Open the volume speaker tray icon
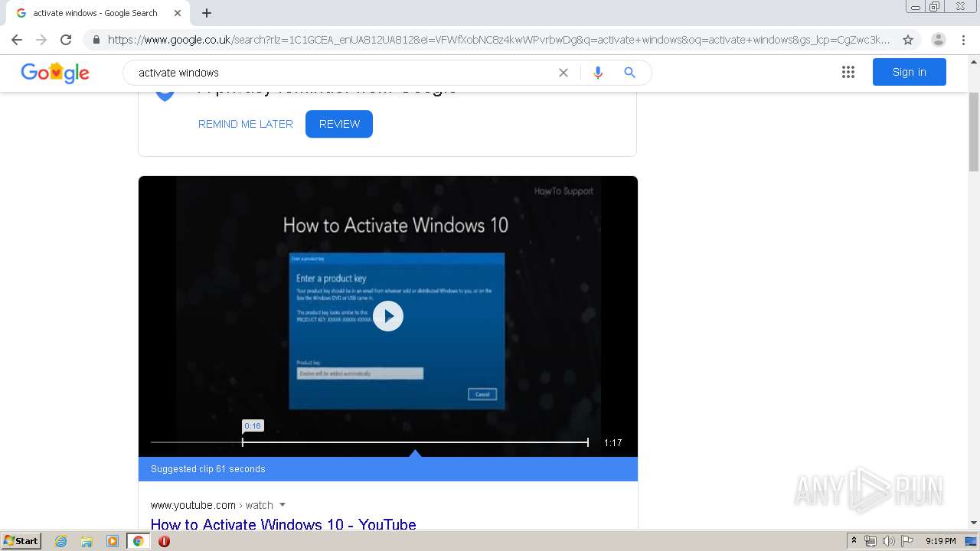 point(888,541)
